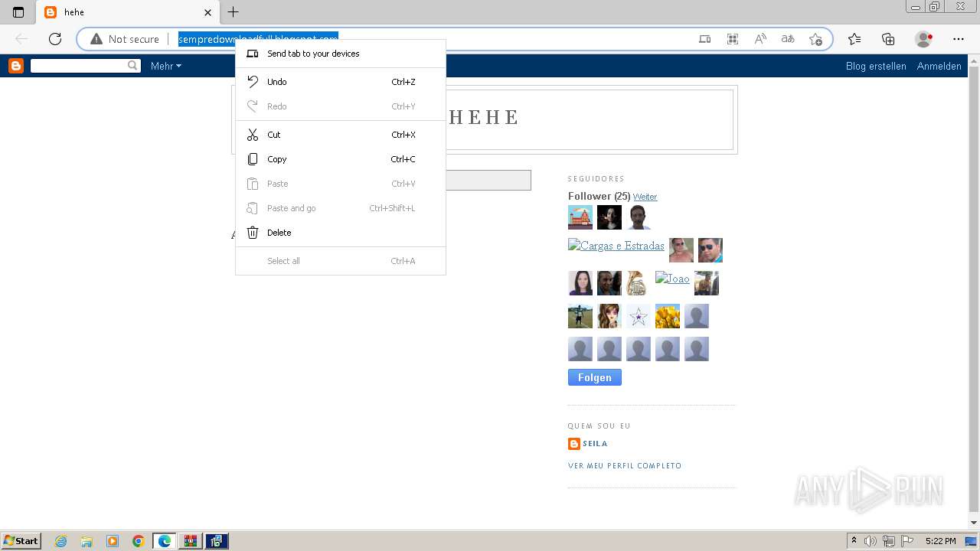The height and width of the screenshot is (551, 980).
Task: Click the 5:22 PM clock
Action: (940, 541)
